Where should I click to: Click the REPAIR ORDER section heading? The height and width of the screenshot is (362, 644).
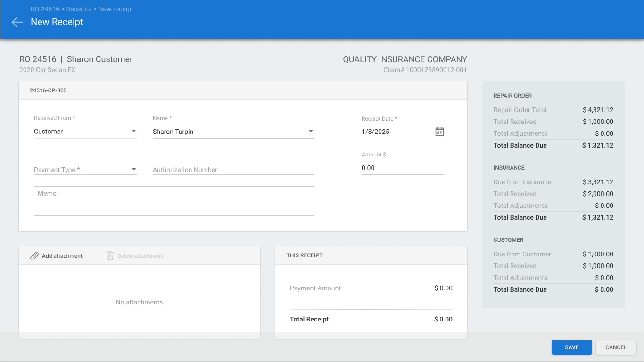pyautogui.click(x=513, y=96)
